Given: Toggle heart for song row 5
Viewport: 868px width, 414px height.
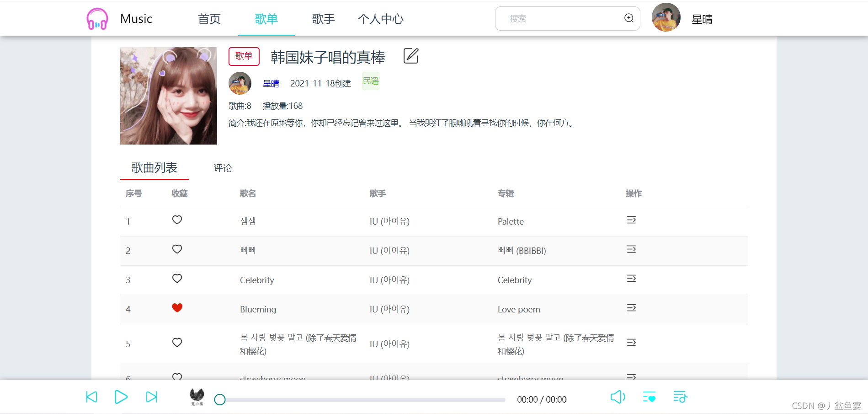Looking at the screenshot, I should (x=177, y=343).
